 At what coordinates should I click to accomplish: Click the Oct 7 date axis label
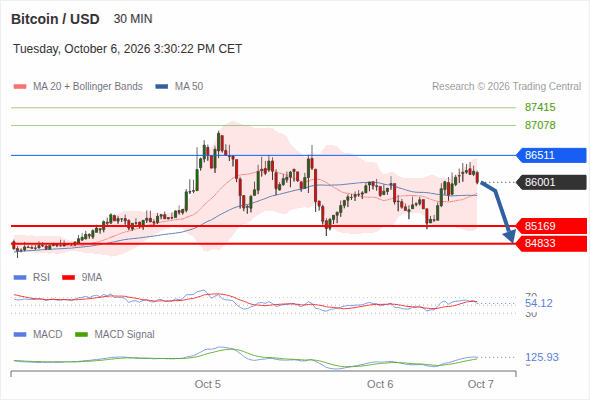pyautogui.click(x=481, y=384)
